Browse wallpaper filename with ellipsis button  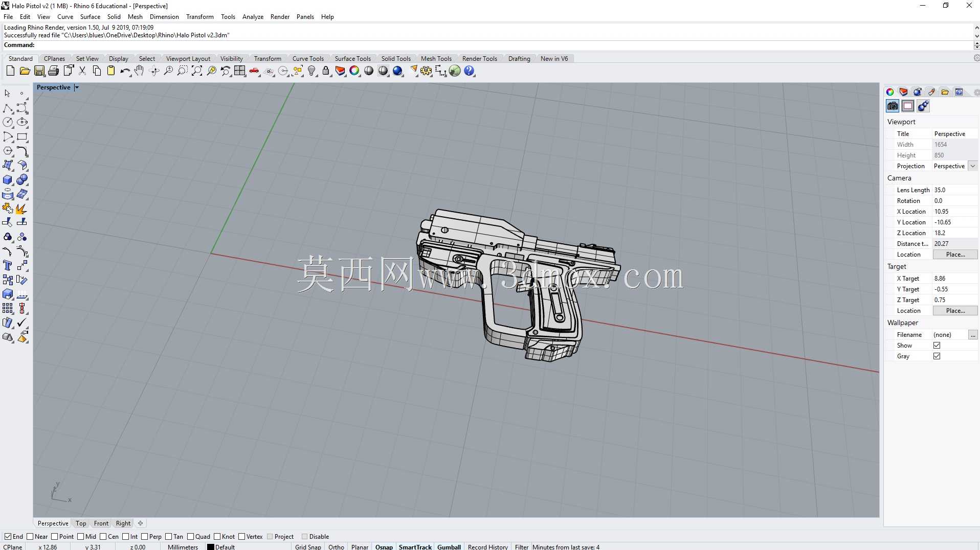(x=973, y=335)
